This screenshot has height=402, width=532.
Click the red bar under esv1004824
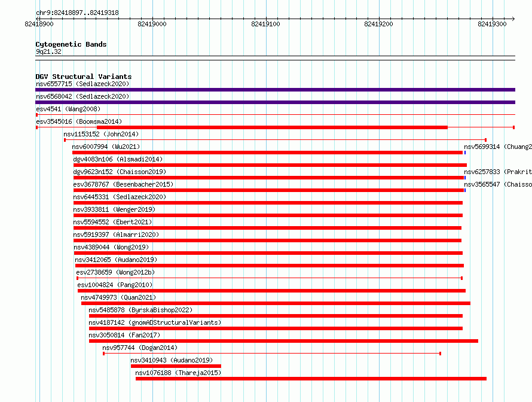(271, 291)
